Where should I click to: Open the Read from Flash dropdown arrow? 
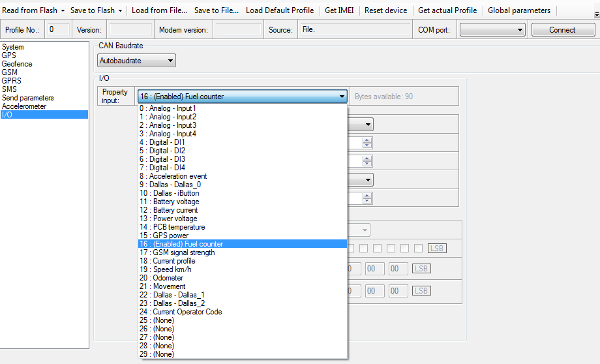[x=63, y=10]
